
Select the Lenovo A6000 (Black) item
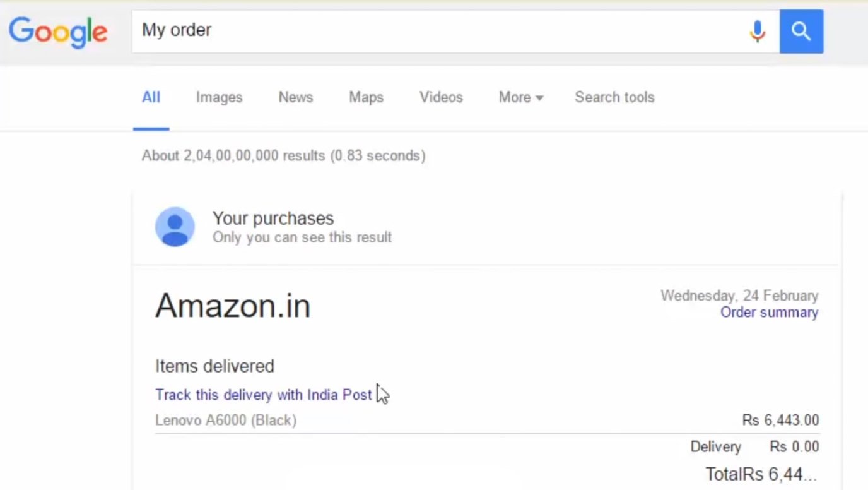[226, 420]
